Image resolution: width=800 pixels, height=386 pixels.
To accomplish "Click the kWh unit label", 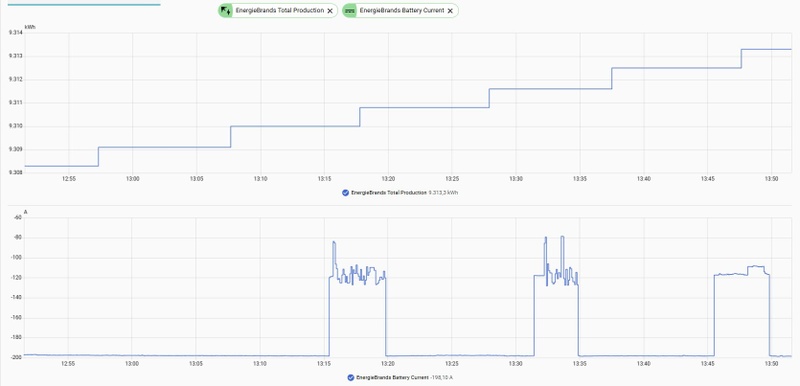I will [x=30, y=27].
